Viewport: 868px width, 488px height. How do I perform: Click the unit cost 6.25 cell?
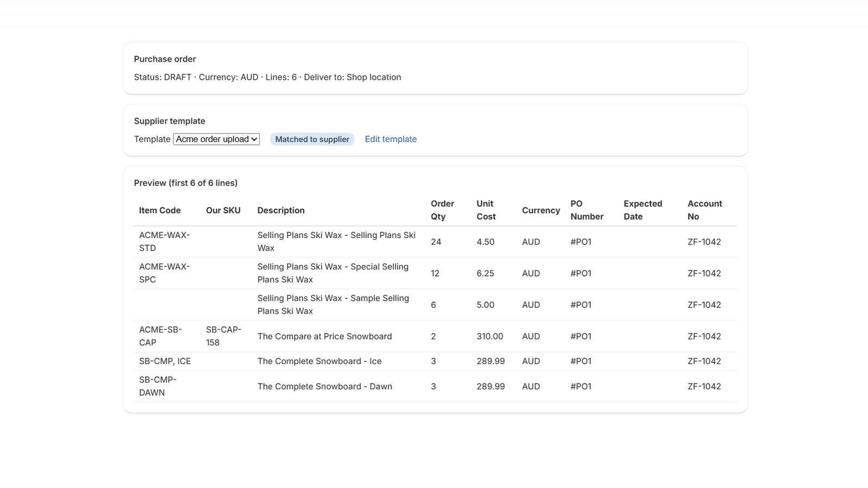pos(486,273)
